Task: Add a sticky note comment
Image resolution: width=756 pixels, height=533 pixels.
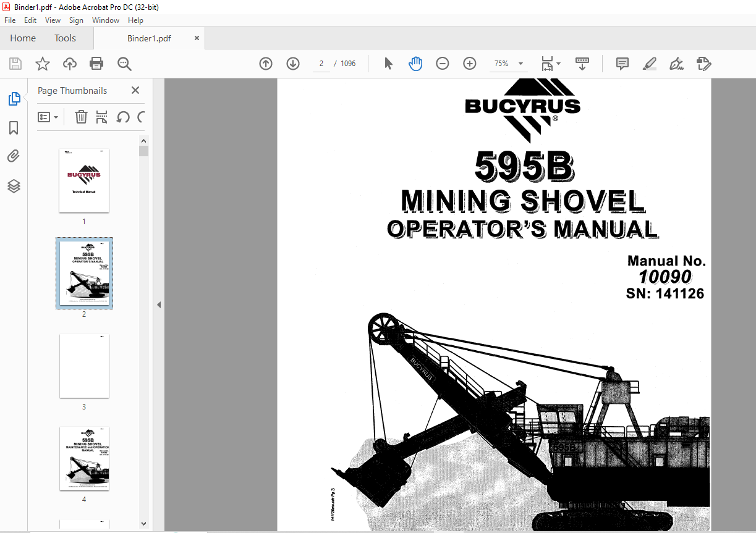Action: (622, 64)
